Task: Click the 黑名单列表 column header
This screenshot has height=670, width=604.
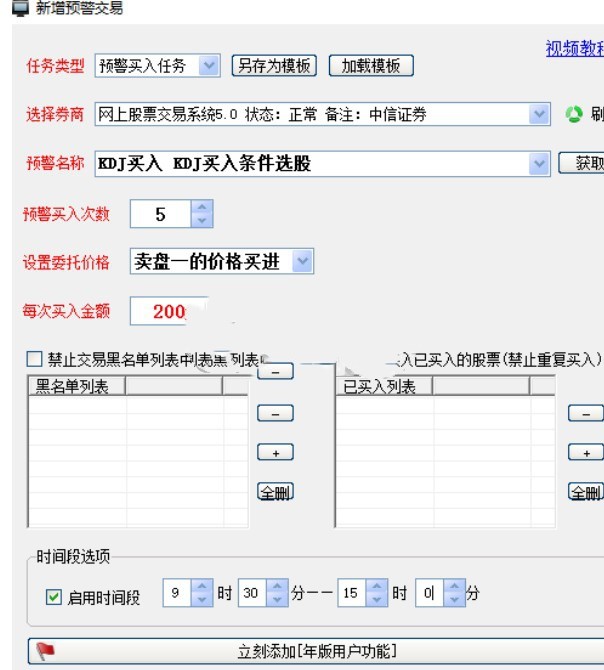Action: (x=77, y=386)
